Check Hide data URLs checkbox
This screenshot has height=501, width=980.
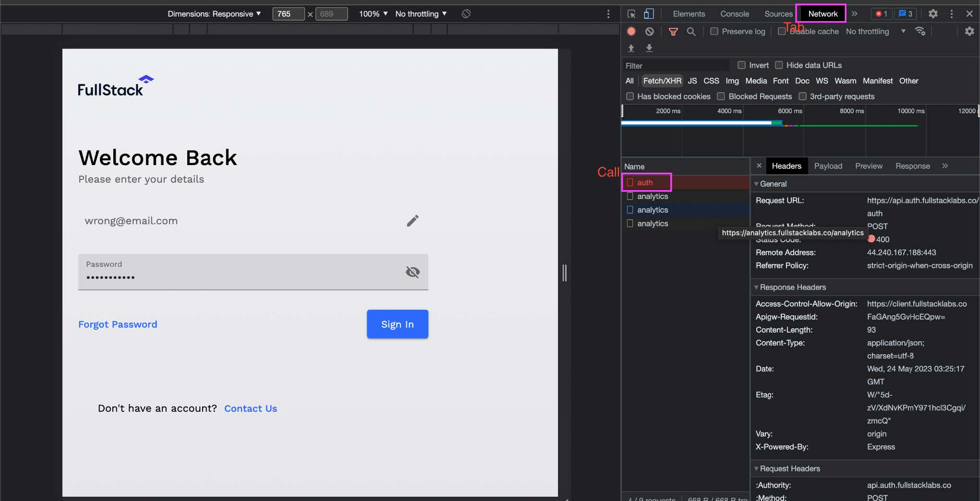(779, 65)
